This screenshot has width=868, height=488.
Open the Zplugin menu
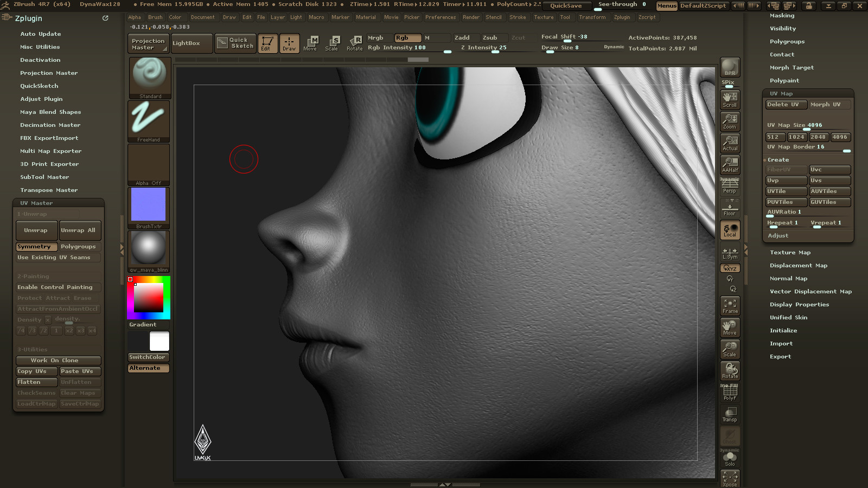(x=622, y=17)
